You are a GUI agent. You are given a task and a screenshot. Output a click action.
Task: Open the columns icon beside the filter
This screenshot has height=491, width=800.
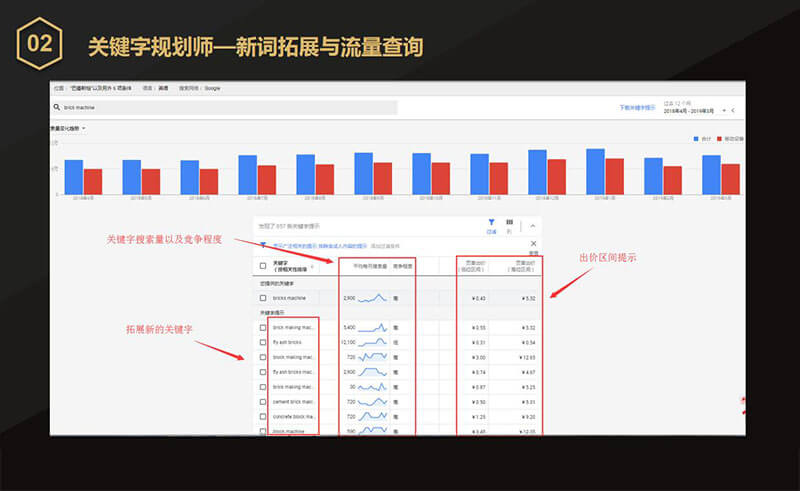click(509, 222)
